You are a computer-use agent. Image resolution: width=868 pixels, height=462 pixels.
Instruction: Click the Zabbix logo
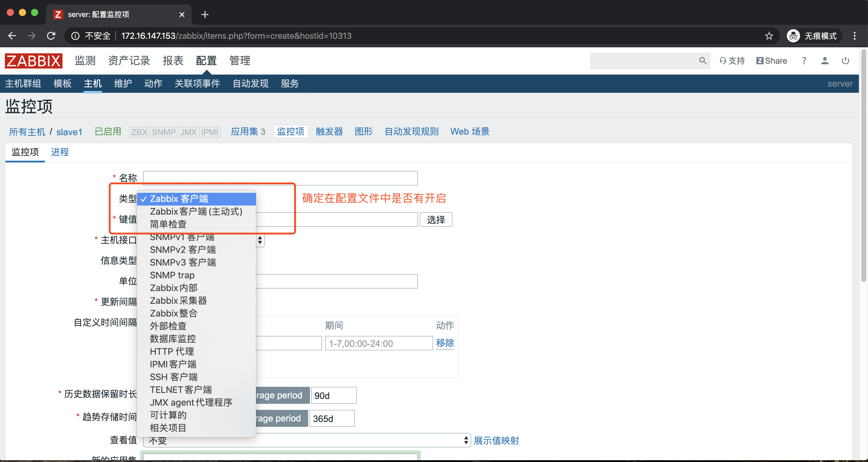pyautogui.click(x=33, y=61)
